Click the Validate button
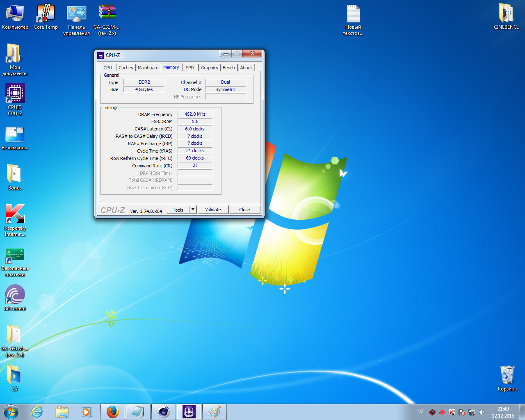The width and height of the screenshot is (525, 420). pos(213,210)
